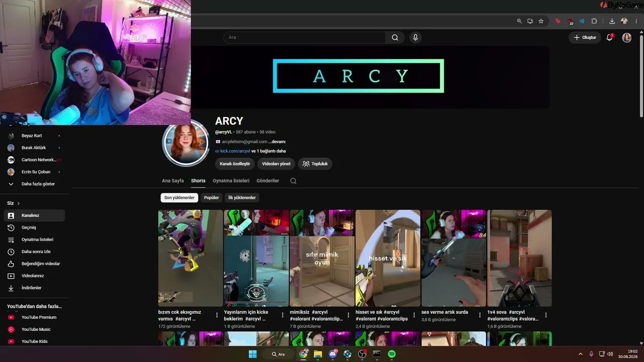Open Ecrin Su Çoban subscription channel
The height and width of the screenshot is (362, 644).
click(x=34, y=172)
